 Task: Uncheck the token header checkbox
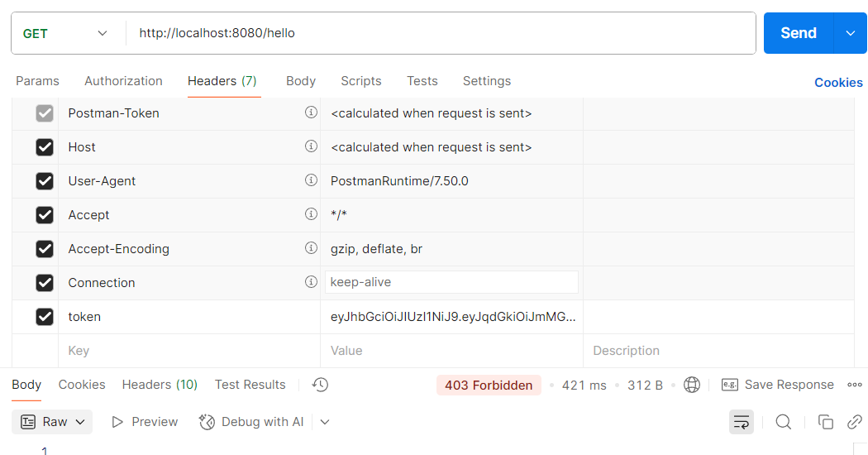[x=45, y=317]
